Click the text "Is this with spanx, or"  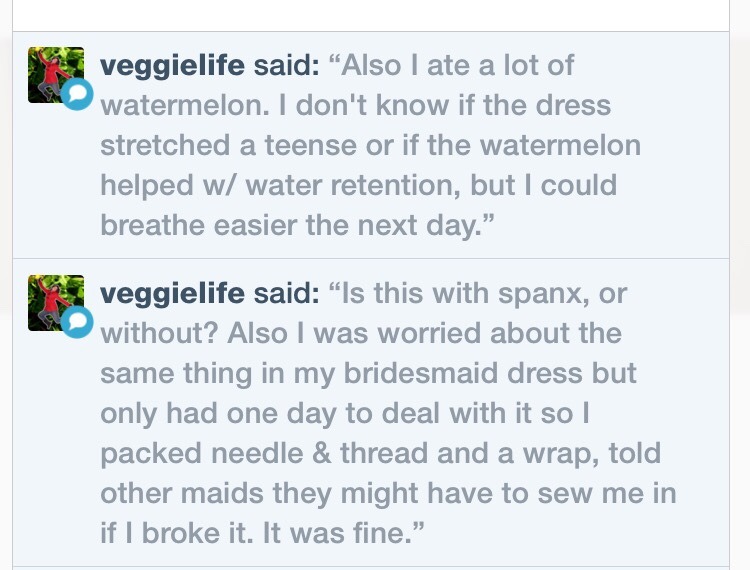click(x=484, y=293)
